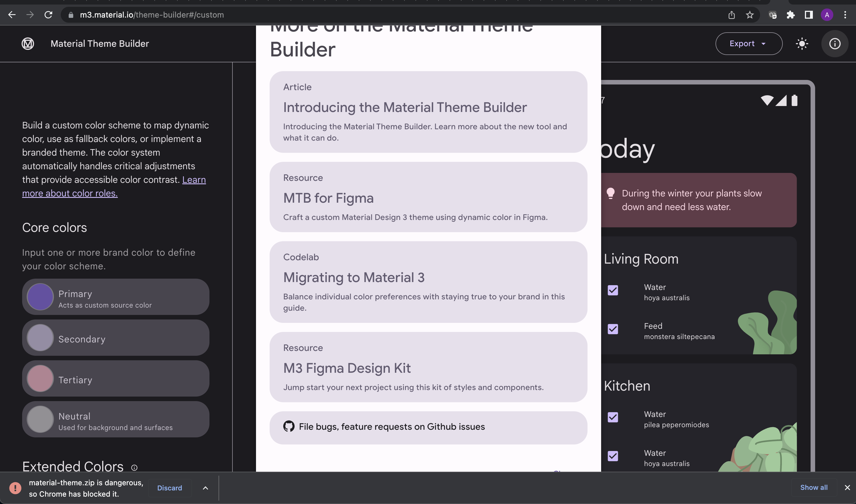The width and height of the screenshot is (856, 504).
Task: Click the browser profile avatar
Action: pyautogui.click(x=827, y=15)
